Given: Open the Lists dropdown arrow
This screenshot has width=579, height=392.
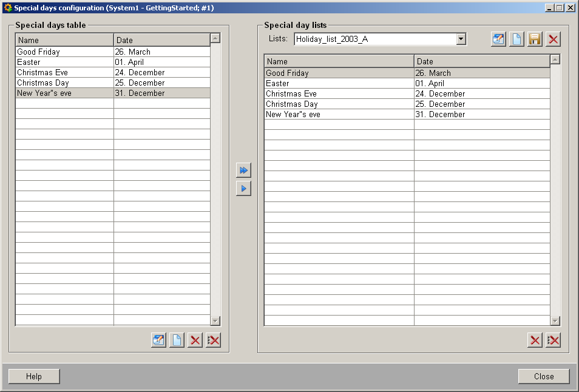Looking at the screenshot, I should (x=461, y=39).
